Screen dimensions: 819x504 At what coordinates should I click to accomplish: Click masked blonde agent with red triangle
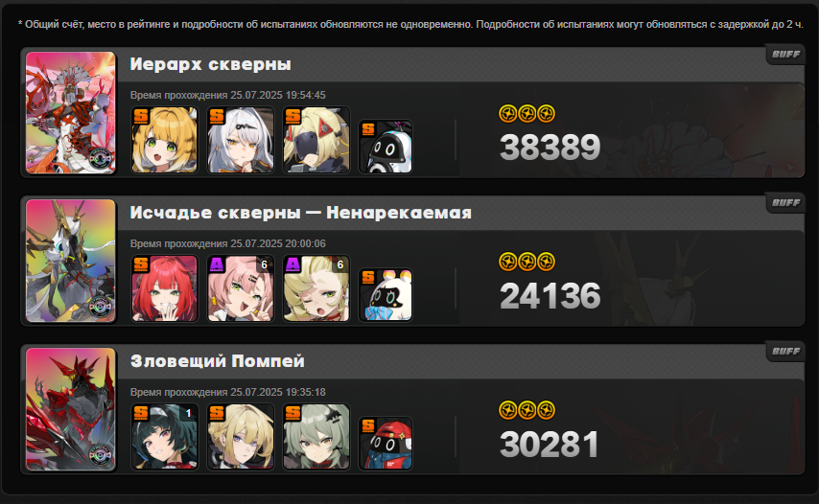(x=316, y=140)
